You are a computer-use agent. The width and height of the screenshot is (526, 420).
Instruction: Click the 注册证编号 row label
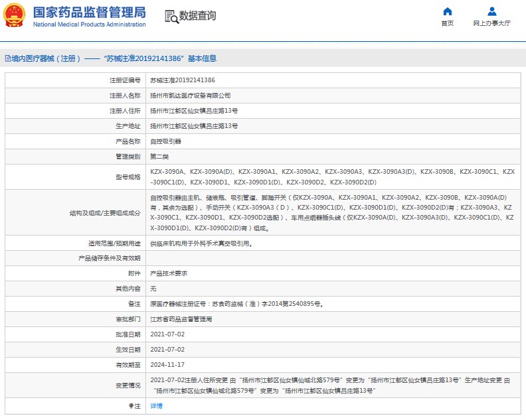(x=125, y=80)
